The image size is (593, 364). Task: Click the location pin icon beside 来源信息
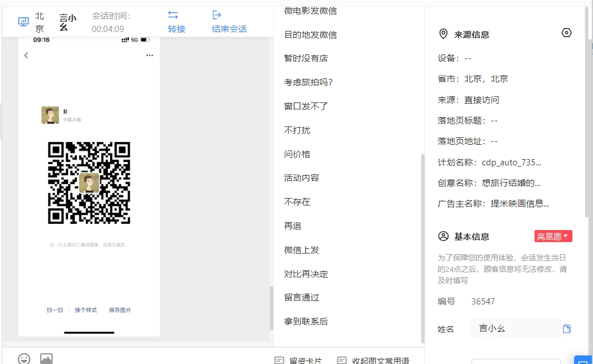pos(443,34)
